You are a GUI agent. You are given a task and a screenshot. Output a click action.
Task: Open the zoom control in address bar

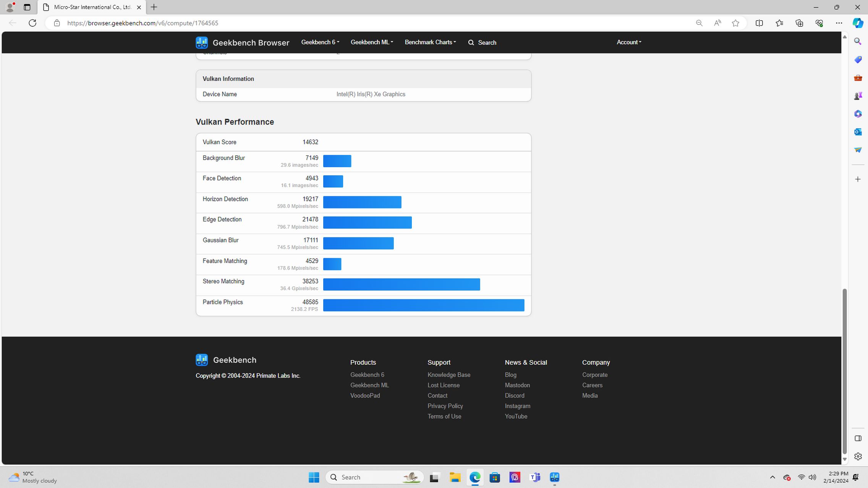point(699,23)
